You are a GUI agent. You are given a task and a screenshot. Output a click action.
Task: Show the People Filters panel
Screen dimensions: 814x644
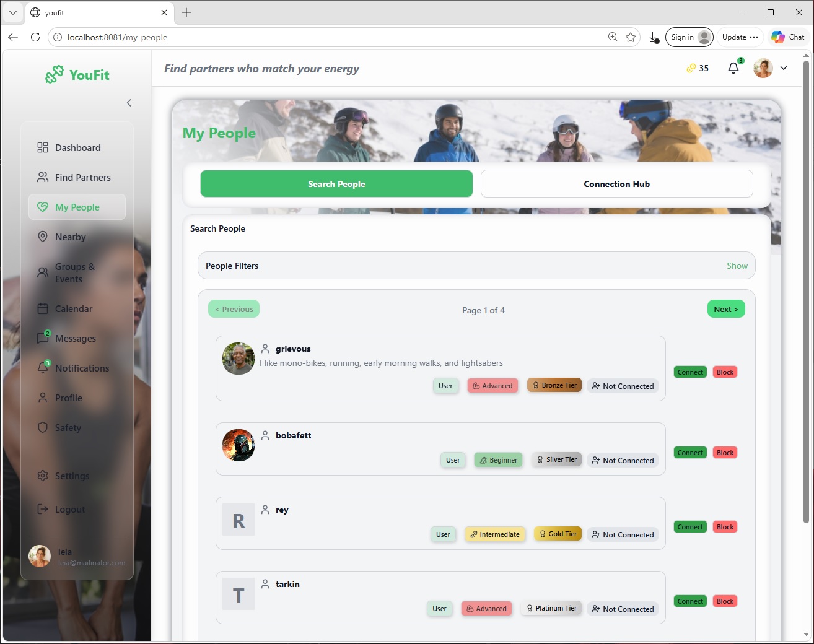pos(737,266)
